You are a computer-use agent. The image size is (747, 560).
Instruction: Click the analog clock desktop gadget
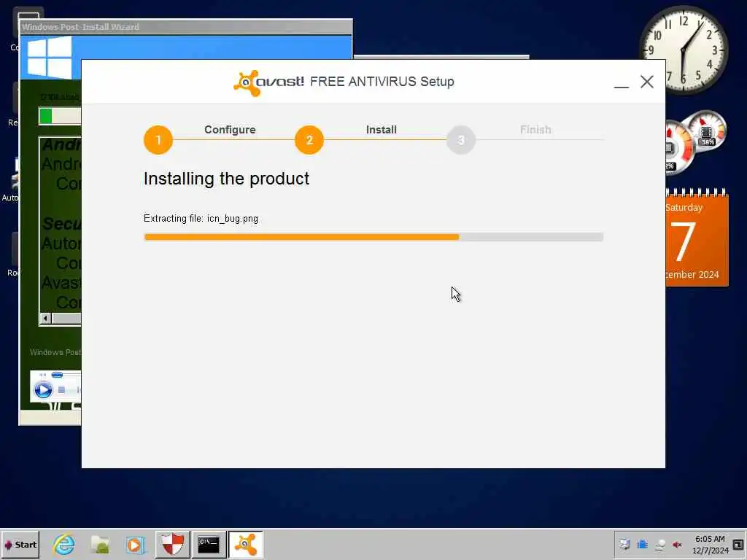point(684,50)
